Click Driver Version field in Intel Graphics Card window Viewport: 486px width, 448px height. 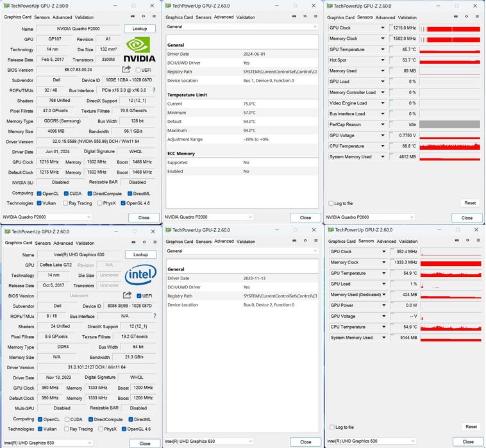pos(97,367)
